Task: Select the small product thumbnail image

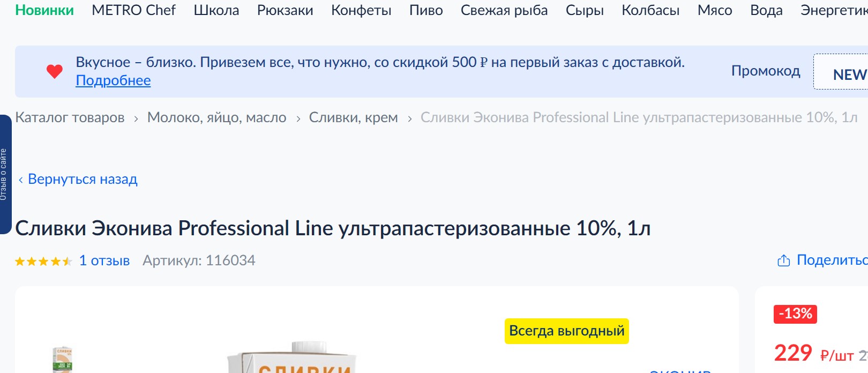Action: [x=63, y=360]
